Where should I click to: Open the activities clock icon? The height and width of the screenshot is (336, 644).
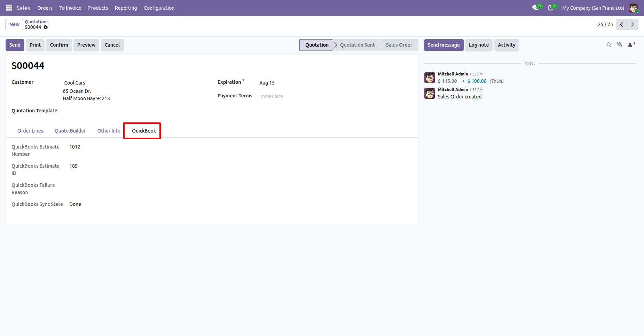click(x=550, y=8)
